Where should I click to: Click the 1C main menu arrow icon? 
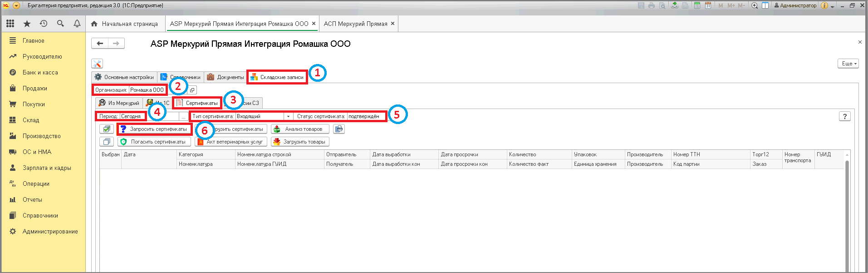coord(16,5)
